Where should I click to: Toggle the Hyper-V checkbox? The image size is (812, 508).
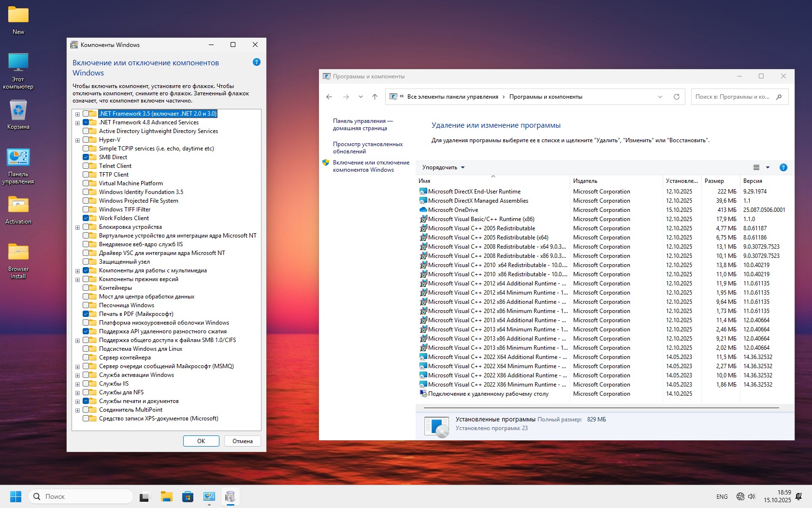[86, 140]
